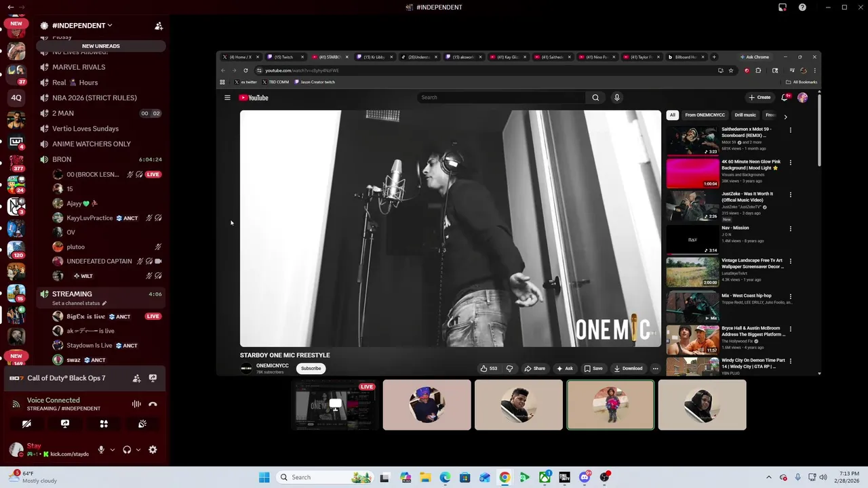Like the STARBOY ONE MIC FREESTYLE video

488,369
